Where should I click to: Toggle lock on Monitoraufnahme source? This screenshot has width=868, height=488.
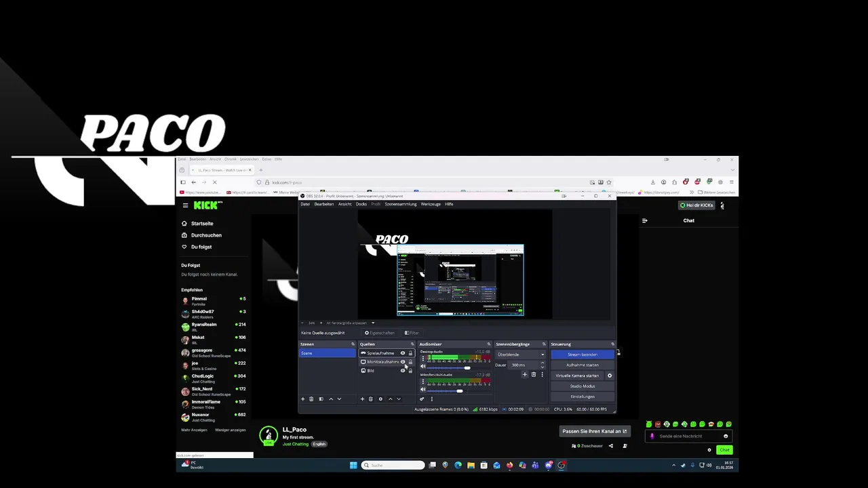coord(410,362)
